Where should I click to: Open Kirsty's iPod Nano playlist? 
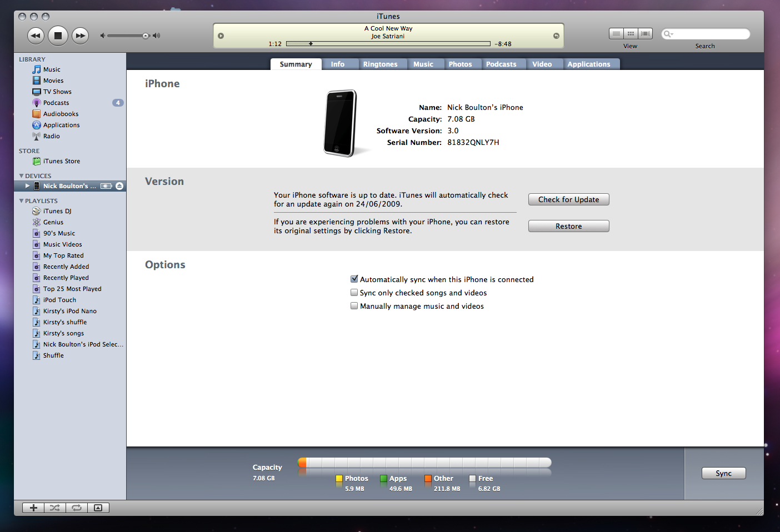tap(70, 311)
